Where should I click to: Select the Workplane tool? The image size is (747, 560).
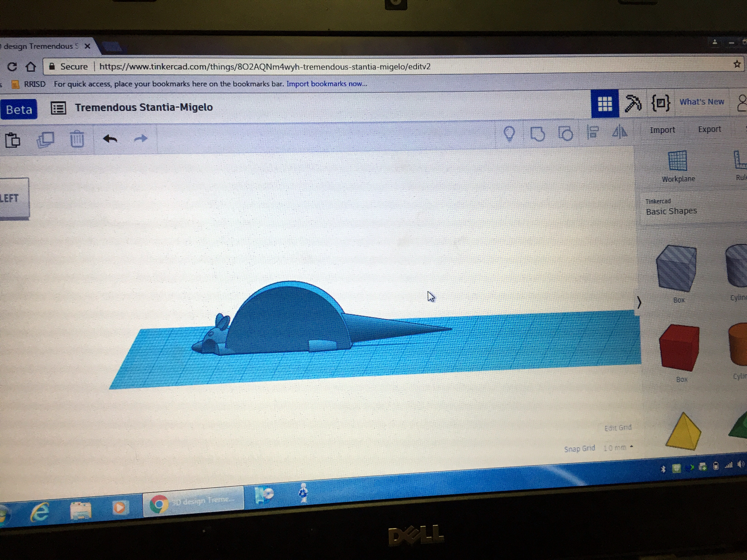pyautogui.click(x=678, y=166)
